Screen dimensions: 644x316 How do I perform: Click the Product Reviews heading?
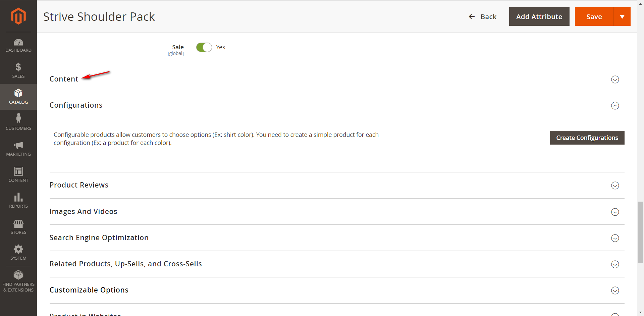[79, 185]
